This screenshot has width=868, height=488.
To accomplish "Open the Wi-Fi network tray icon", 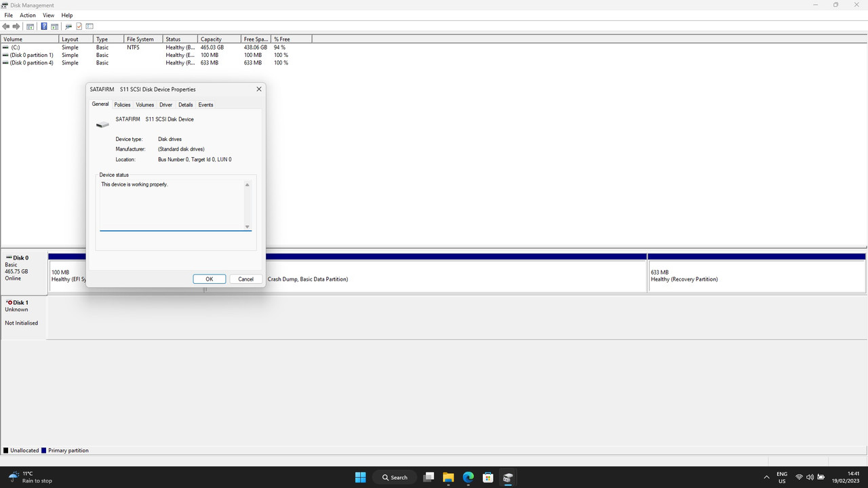I will pos(799,477).
